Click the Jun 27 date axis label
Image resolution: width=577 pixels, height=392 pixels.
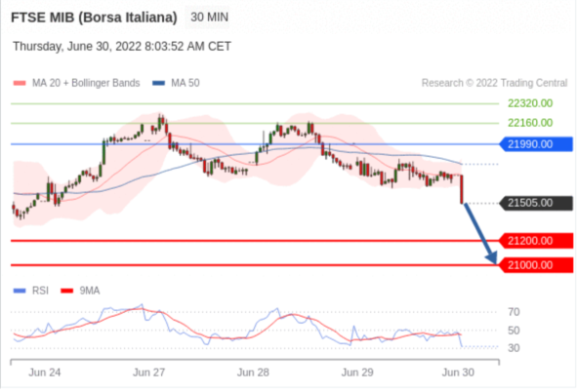point(148,372)
